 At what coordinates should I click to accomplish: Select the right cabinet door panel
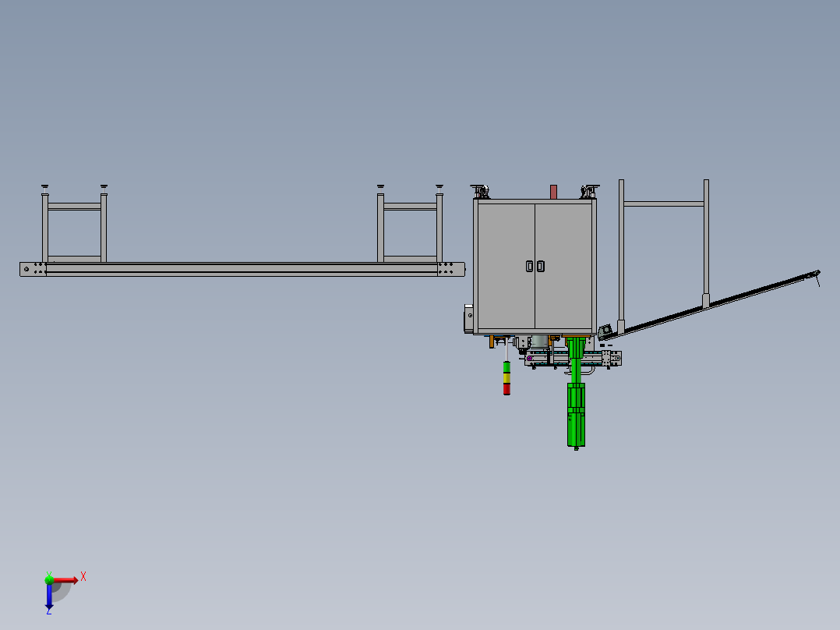click(563, 266)
